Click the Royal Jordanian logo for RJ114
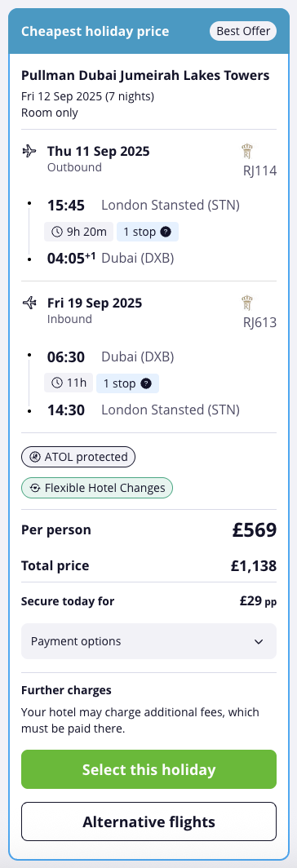This screenshot has width=297, height=868. [x=248, y=151]
